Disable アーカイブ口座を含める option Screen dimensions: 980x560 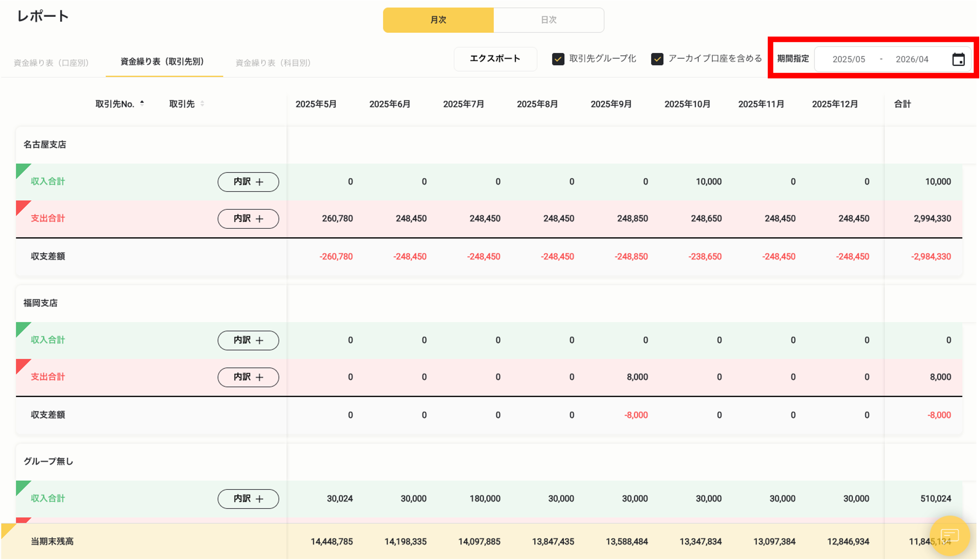(657, 59)
